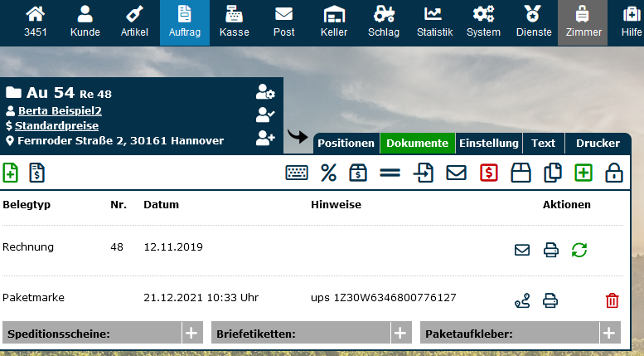Print the Rechnung document
Image resolution: width=644 pixels, height=356 pixels.
coord(550,249)
